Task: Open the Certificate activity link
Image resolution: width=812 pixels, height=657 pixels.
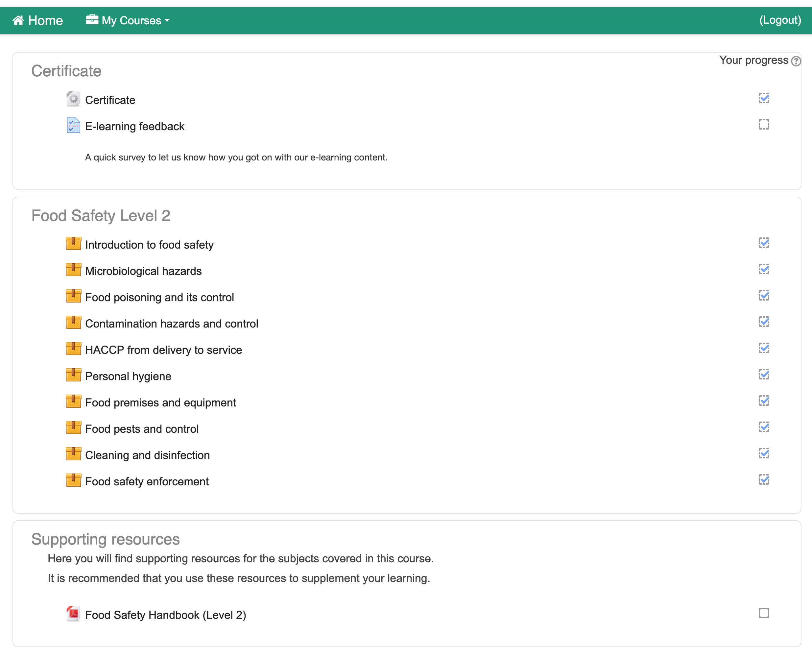Action: pyautogui.click(x=110, y=100)
